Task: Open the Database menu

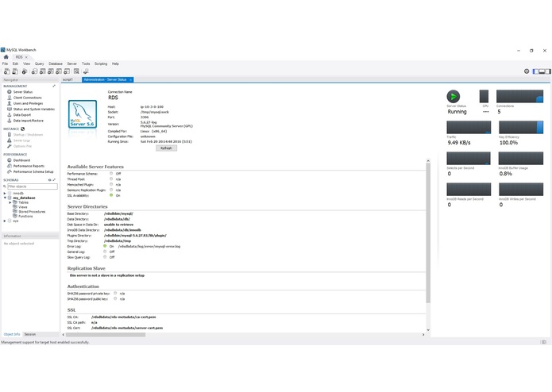Action: pos(56,64)
